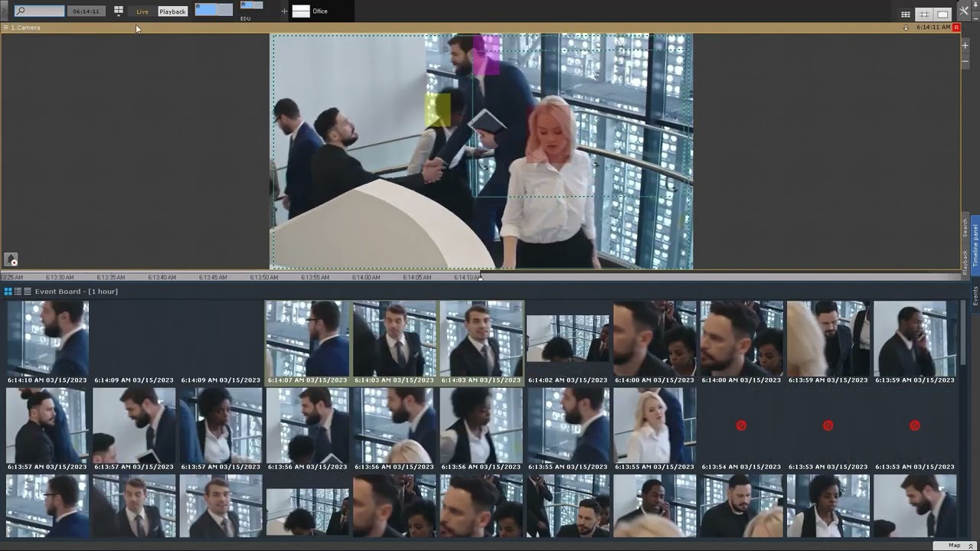Add a new layout with plus icon
The image size is (980, 551).
pos(285,11)
